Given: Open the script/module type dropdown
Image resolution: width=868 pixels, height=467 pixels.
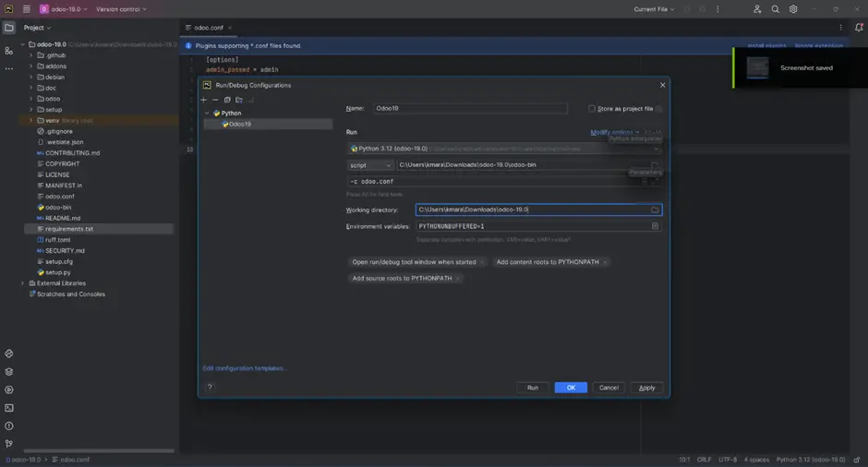Looking at the screenshot, I should [x=370, y=165].
